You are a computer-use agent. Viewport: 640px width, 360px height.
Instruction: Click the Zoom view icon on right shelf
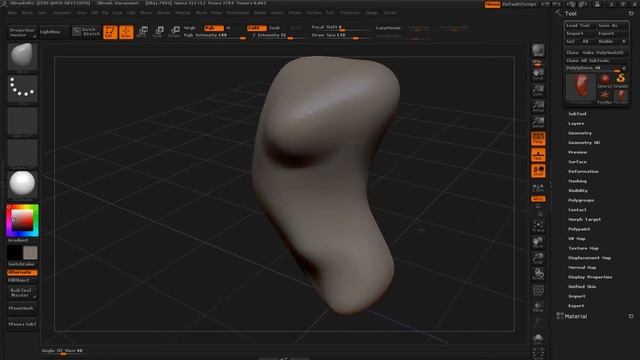click(538, 90)
